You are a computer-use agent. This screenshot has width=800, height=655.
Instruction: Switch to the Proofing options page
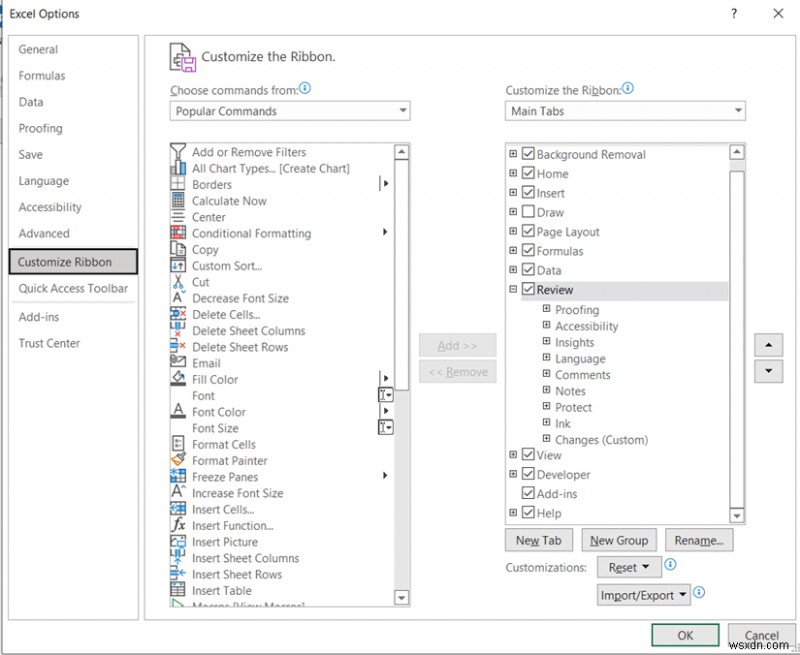pyautogui.click(x=40, y=128)
